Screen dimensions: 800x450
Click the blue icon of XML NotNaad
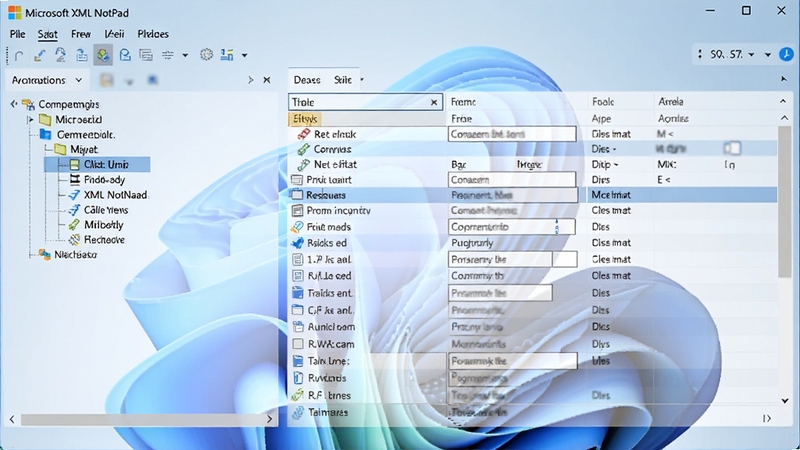(x=74, y=194)
